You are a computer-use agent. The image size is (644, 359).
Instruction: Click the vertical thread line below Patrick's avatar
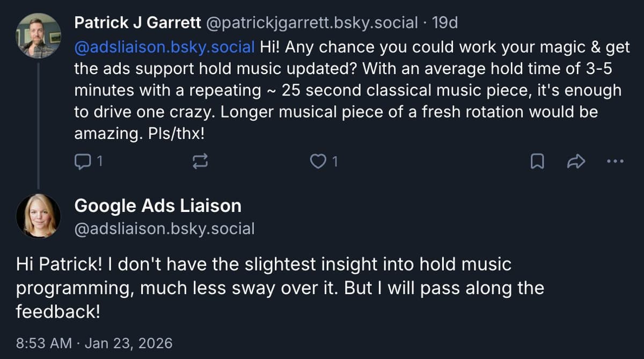point(39,123)
